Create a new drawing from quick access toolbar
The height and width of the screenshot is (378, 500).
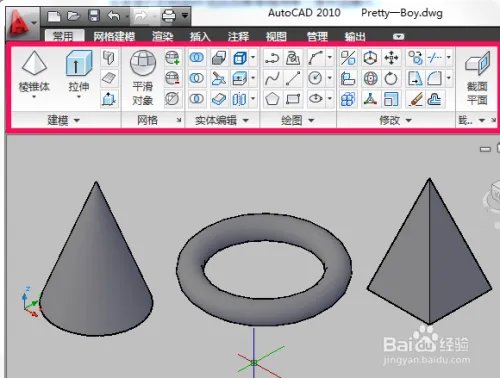click(x=54, y=16)
